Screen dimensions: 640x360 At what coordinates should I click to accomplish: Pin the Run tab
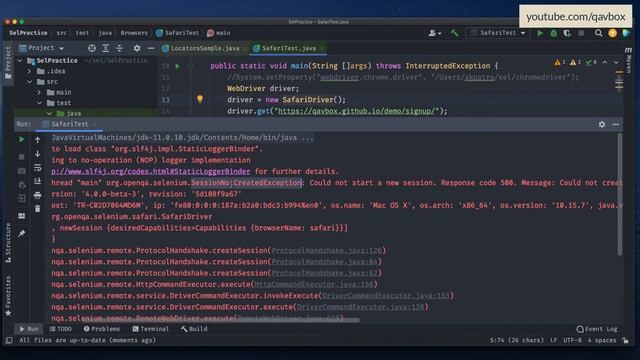(22, 233)
